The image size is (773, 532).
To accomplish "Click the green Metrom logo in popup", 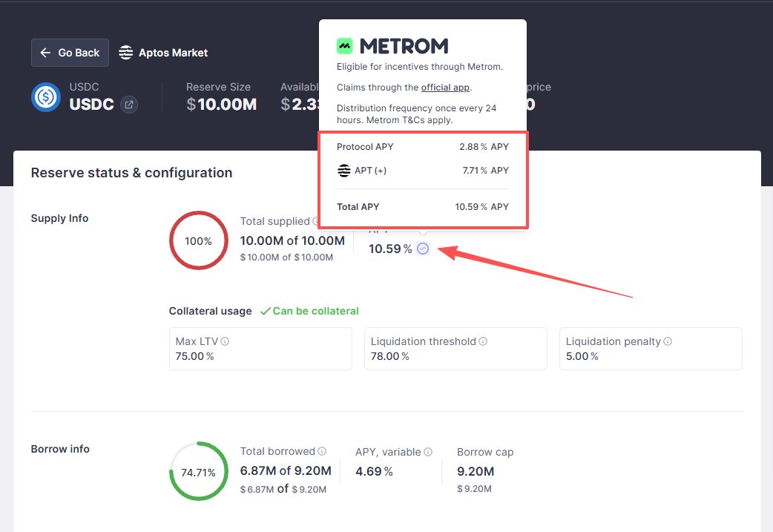I will 345,46.
